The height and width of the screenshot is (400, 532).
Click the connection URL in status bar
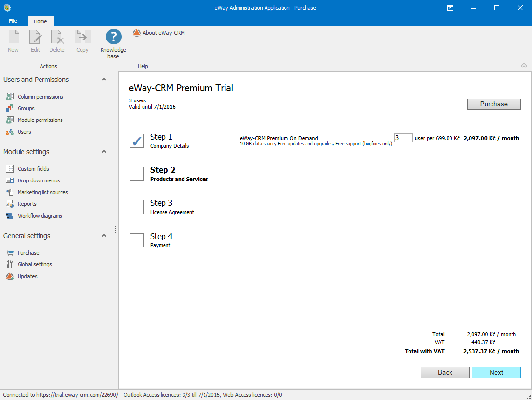click(x=77, y=395)
